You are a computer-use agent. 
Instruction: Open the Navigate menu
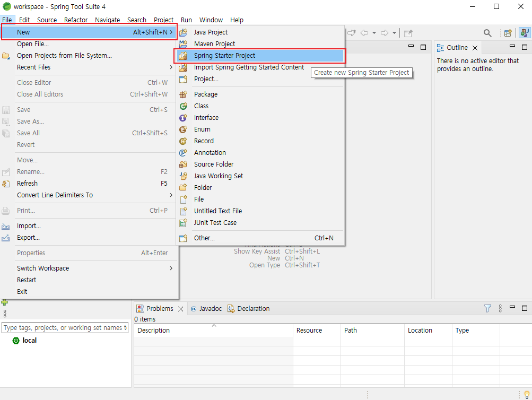click(108, 20)
